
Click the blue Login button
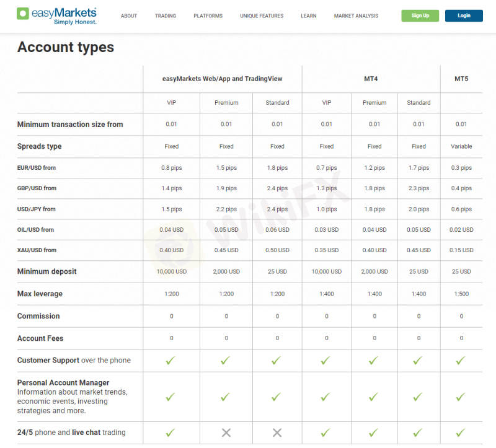tap(464, 15)
